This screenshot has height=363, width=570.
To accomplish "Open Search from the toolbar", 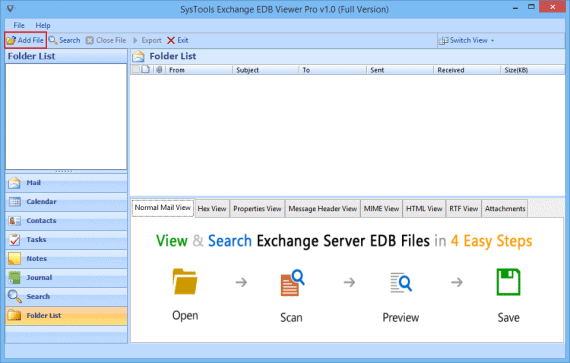I will tap(64, 40).
